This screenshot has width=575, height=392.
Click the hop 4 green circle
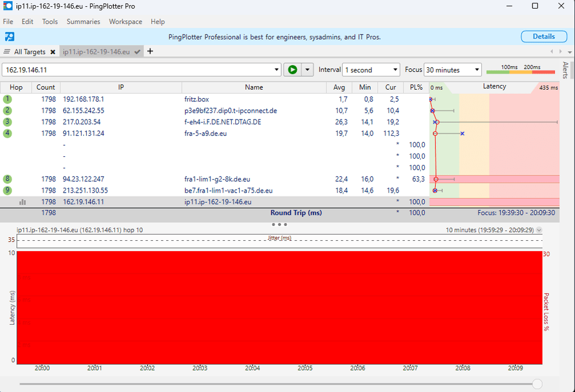click(7, 133)
